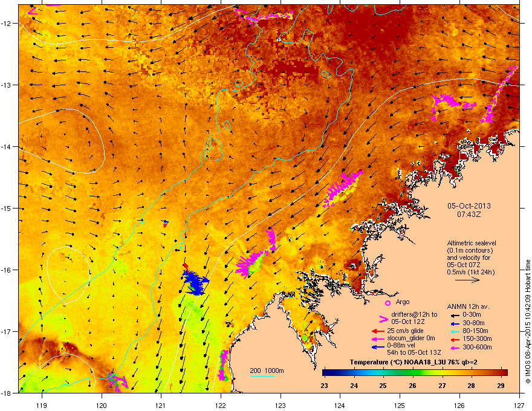Click the "slocum_glider 0m" label
This screenshot has width=532, height=411.
[x=411, y=338]
